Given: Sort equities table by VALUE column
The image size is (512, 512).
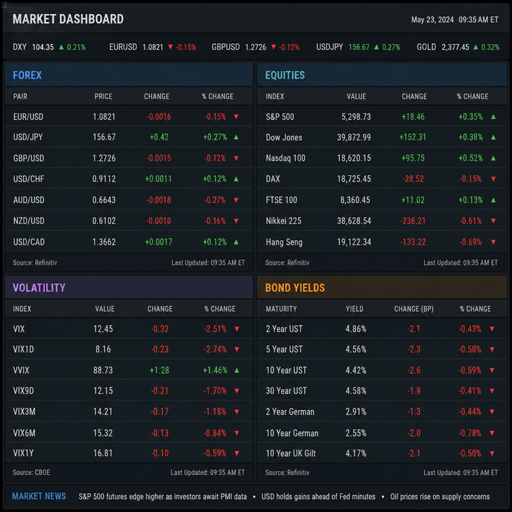Looking at the screenshot, I should [x=356, y=96].
